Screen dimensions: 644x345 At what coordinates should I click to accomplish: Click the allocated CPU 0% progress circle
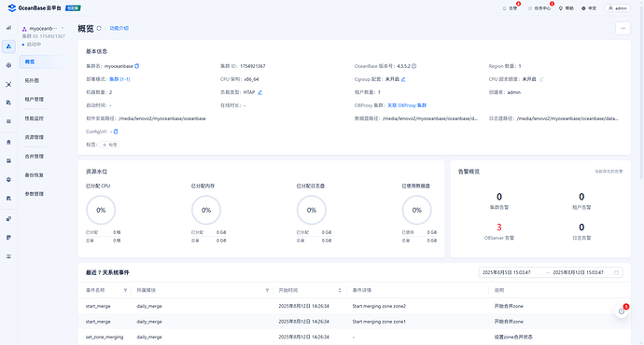[101, 210]
